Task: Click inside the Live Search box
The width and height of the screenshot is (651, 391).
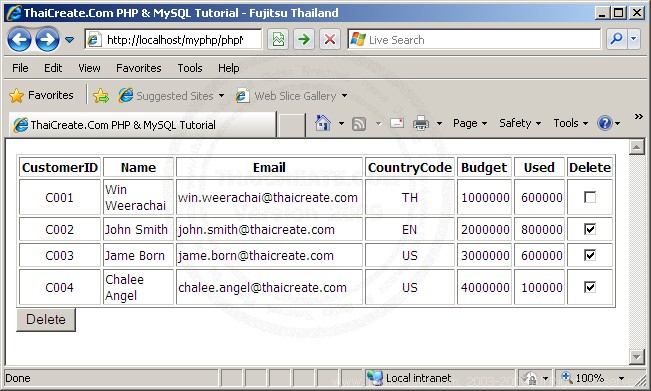Action: click(474, 40)
